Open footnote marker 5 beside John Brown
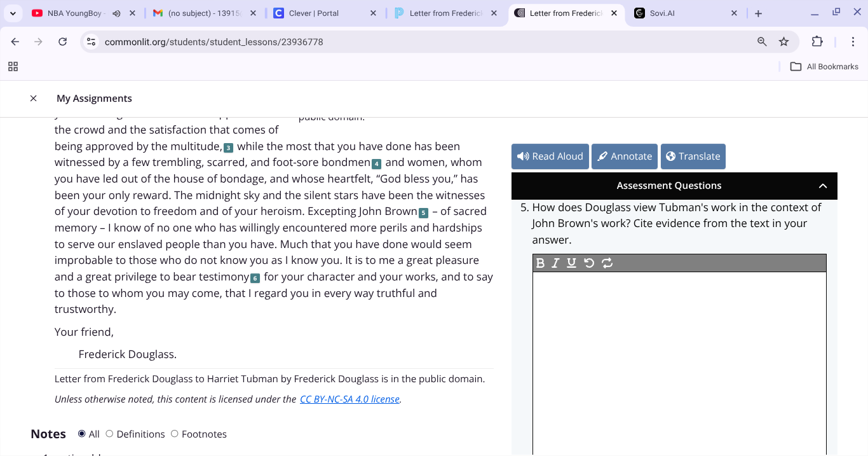 [x=424, y=213]
